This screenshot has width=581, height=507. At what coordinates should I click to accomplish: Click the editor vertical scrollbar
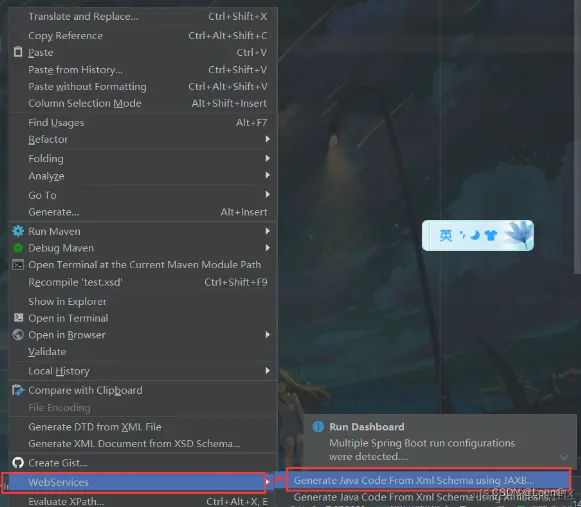tap(577, 137)
